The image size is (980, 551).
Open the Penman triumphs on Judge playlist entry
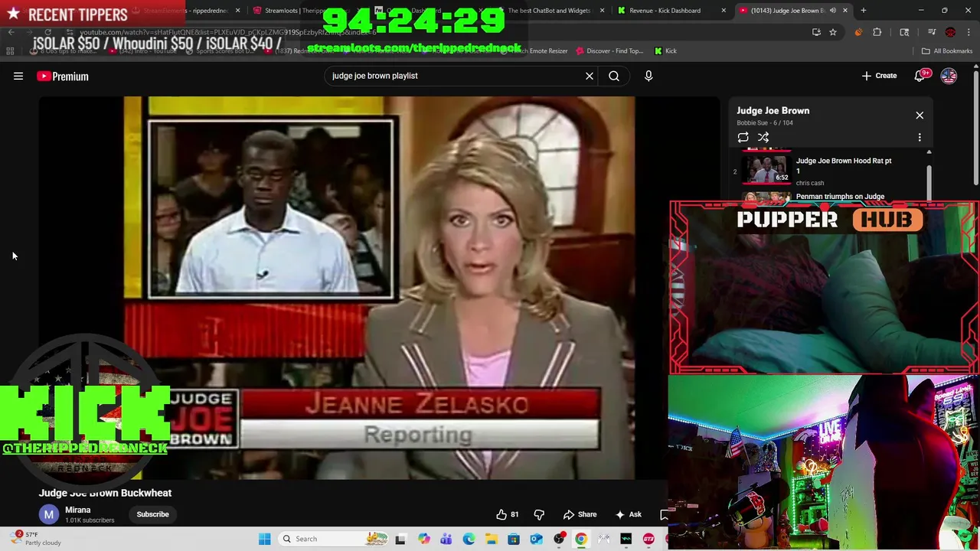click(840, 197)
